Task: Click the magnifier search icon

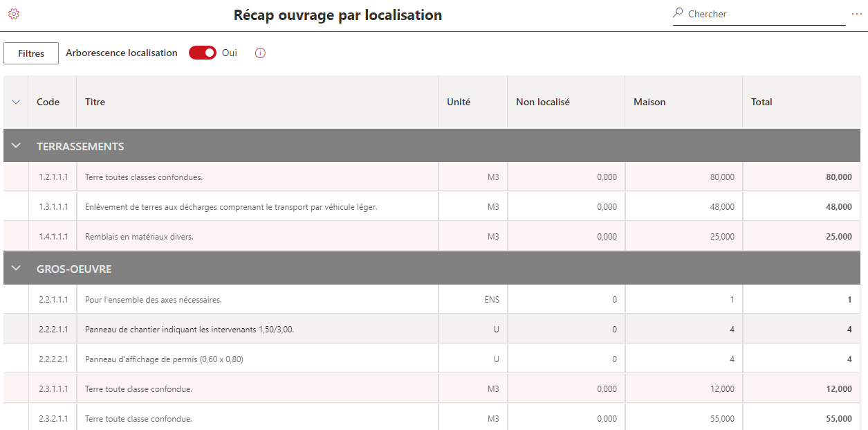Action: click(x=678, y=13)
